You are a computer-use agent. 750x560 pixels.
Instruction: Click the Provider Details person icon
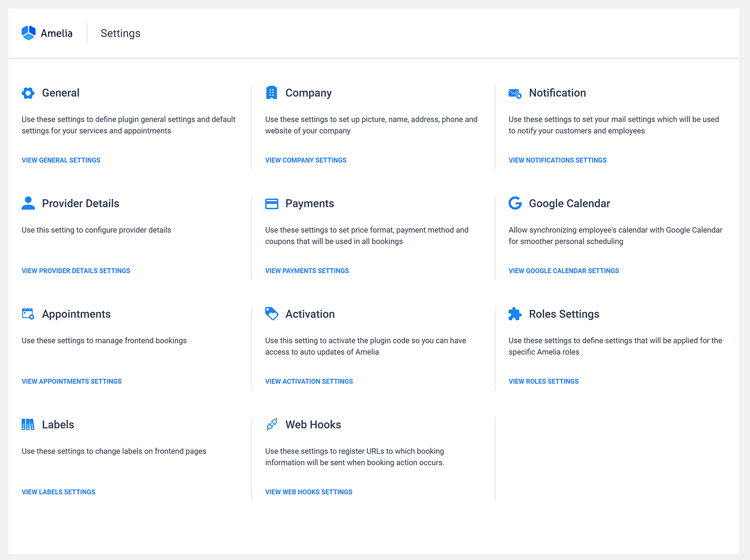click(28, 203)
